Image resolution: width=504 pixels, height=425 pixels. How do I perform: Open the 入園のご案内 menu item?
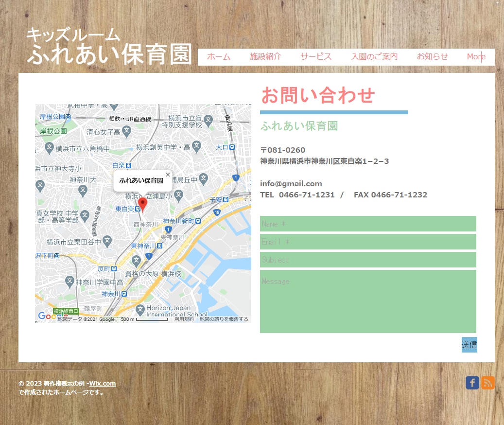coord(374,57)
